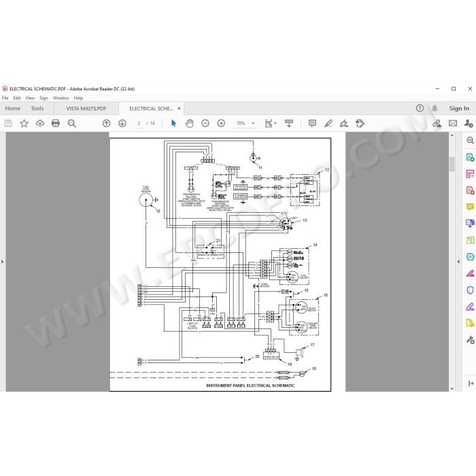Zoom out with the minus icon
This screenshot has width=476, height=476.
pyautogui.click(x=205, y=123)
